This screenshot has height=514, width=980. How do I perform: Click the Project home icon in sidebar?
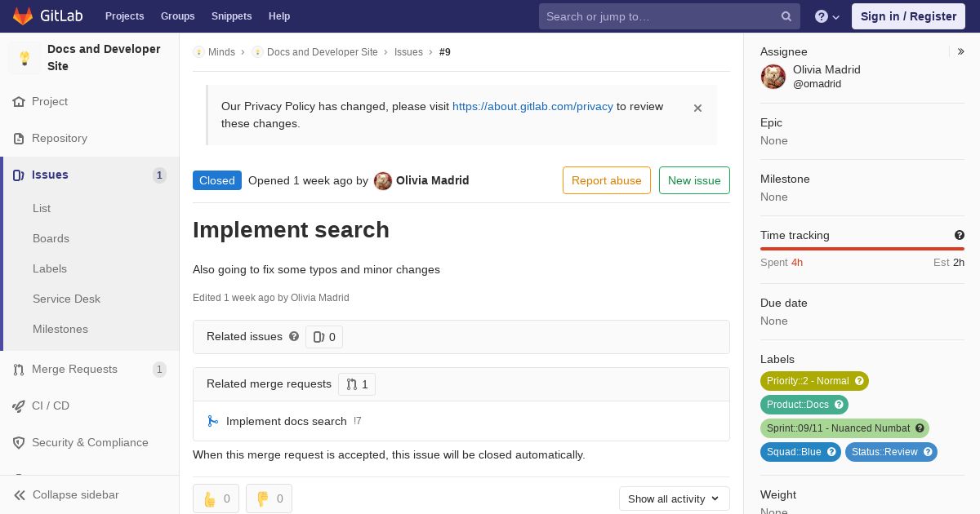click(x=19, y=102)
